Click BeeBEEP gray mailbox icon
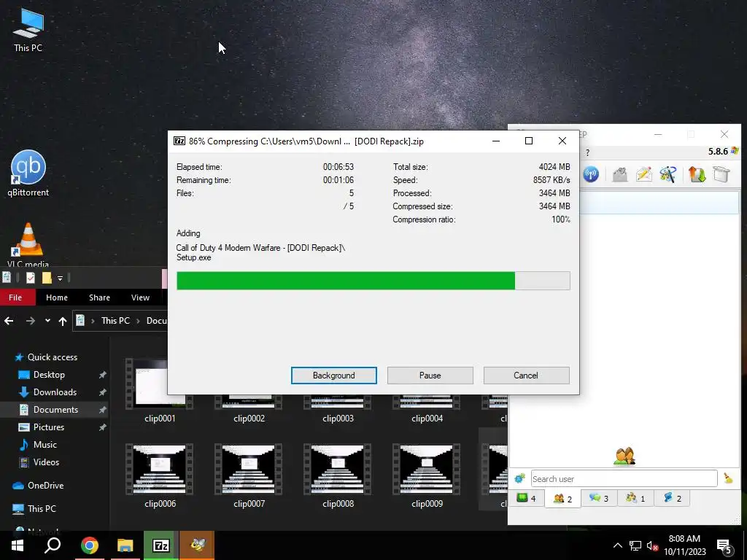 coord(619,174)
